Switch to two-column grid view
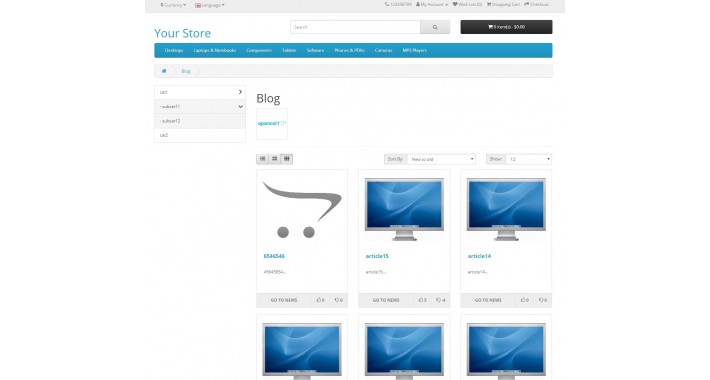The width and height of the screenshot is (710, 380). pyautogui.click(x=274, y=159)
